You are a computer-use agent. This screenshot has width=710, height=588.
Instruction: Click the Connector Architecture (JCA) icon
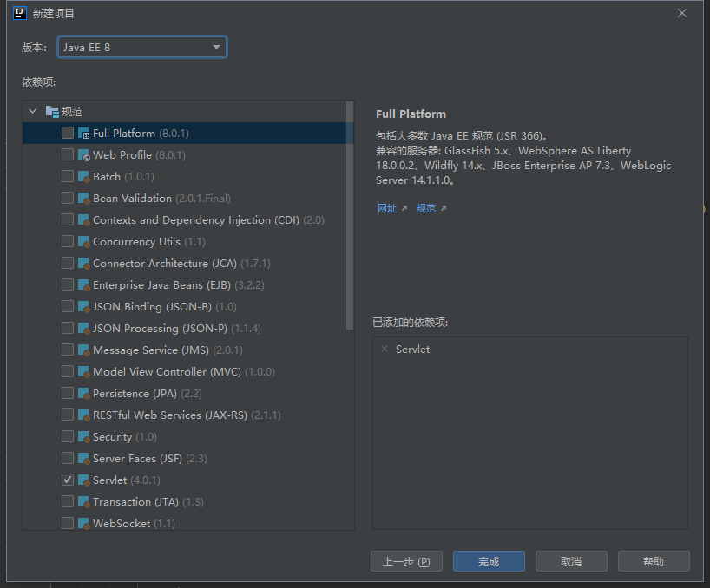(83, 264)
